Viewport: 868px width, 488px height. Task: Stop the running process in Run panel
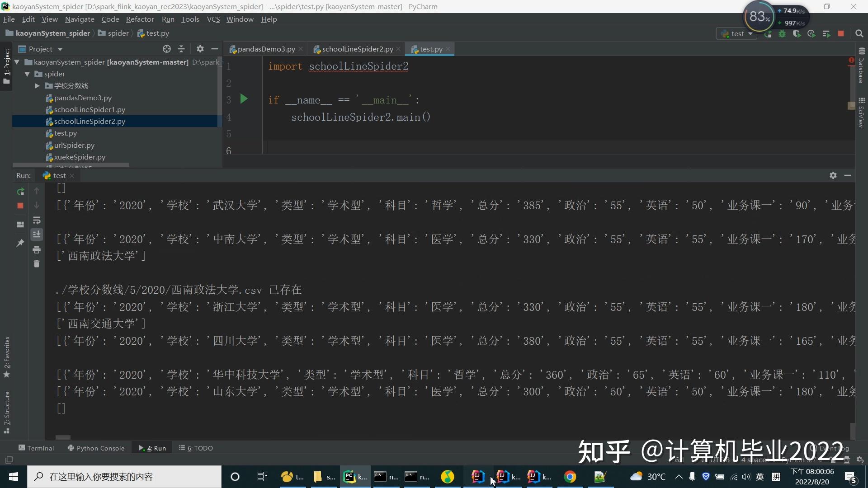20,206
